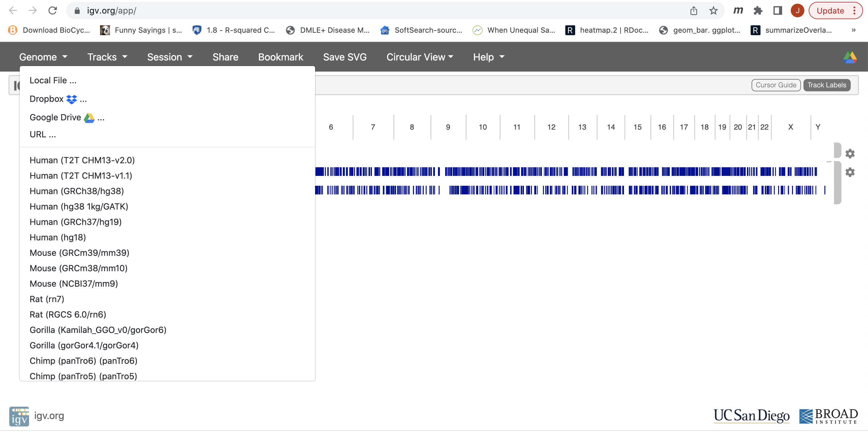This screenshot has width=868, height=432.
Task: Open the browser side panel icon
Action: 777,11
